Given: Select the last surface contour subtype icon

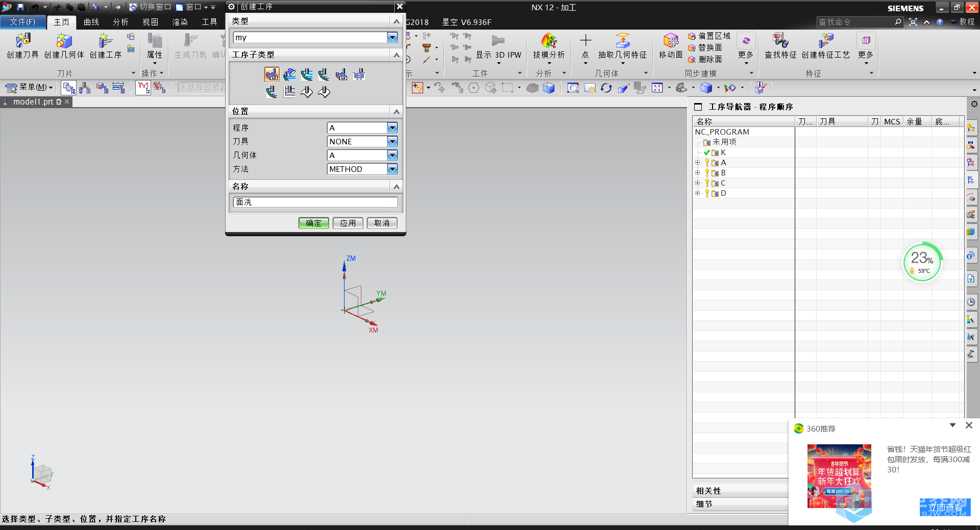Looking at the screenshot, I should click(x=324, y=92).
